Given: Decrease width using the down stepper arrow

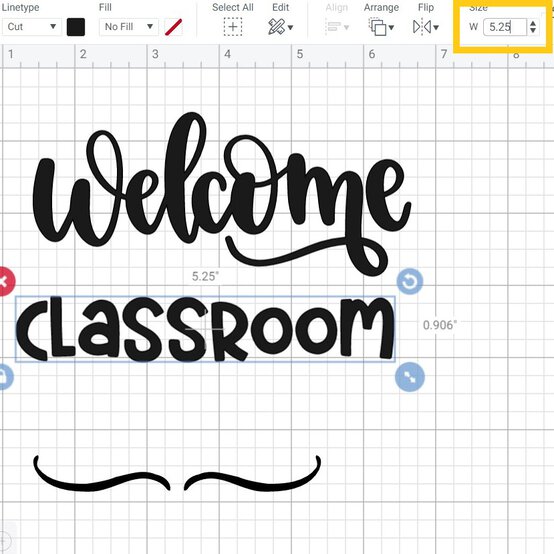Looking at the screenshot, I should click(533, 31).
